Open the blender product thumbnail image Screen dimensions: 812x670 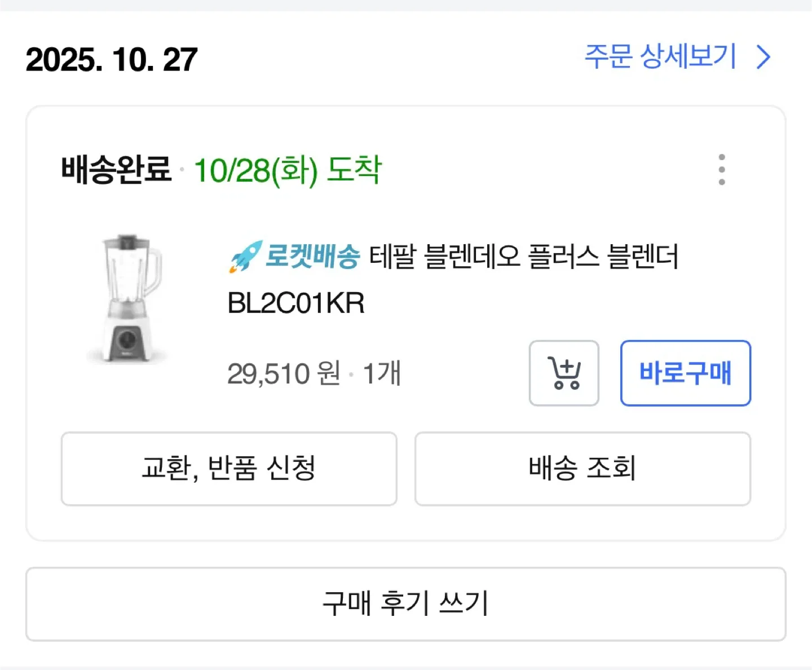click(x=129, y=298)
